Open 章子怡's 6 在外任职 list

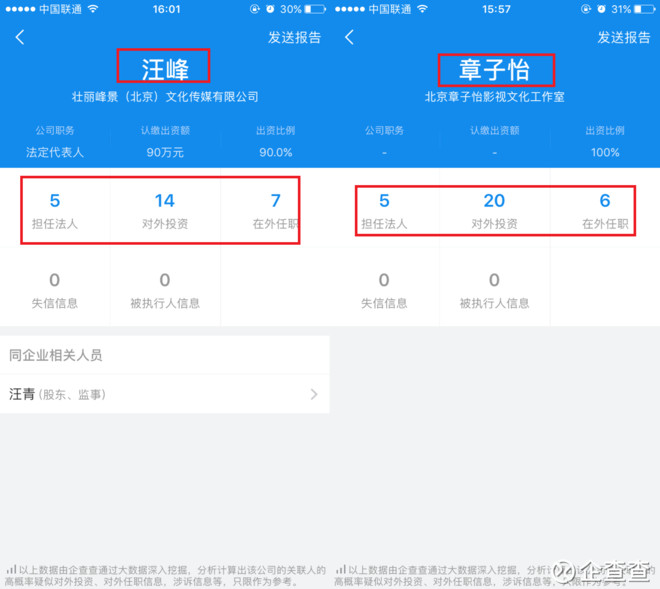pos(605,211)
